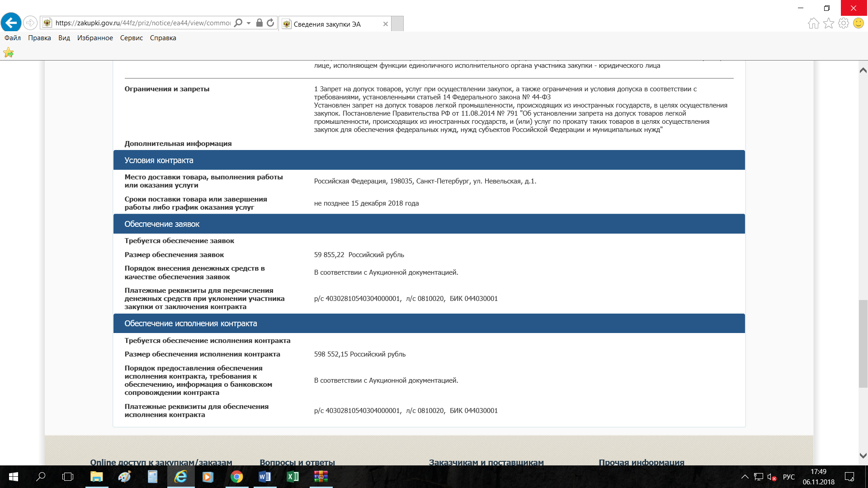
Task: Click payment details under 'Обеспечение исполнения контракта'
Action: point(406,411)
